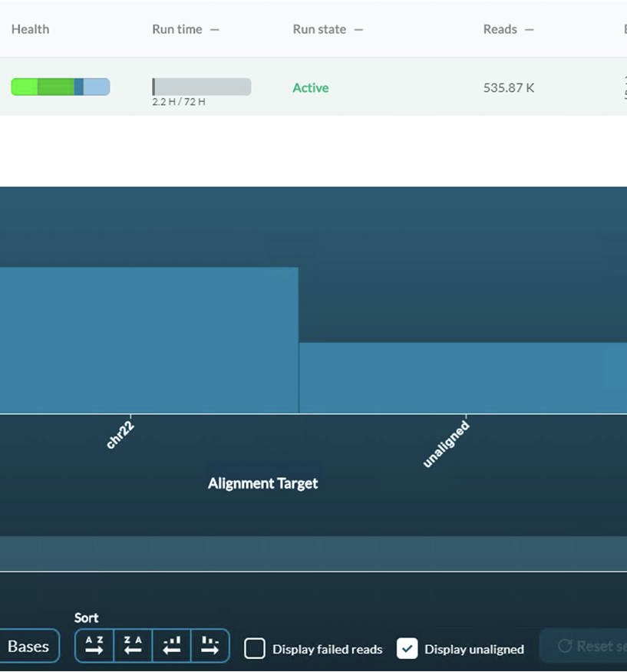Select the unaligned bar in chart
Viewport: 627px width, 672px height.
pos(464,378)
